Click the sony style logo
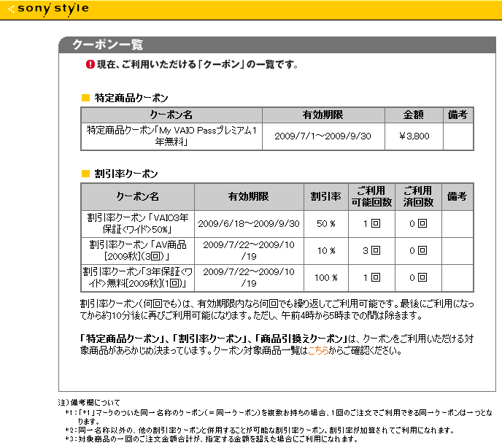 click(x=48, y=9)
